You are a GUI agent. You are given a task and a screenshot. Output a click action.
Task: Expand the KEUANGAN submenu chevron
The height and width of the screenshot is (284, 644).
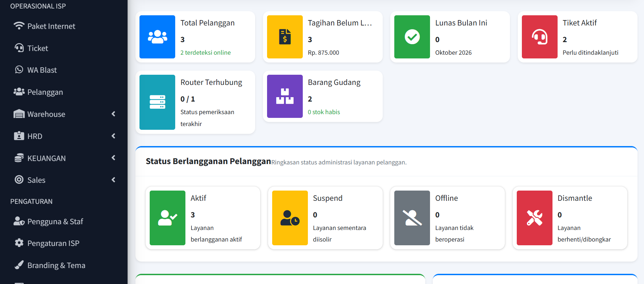[x=114, y=158]
